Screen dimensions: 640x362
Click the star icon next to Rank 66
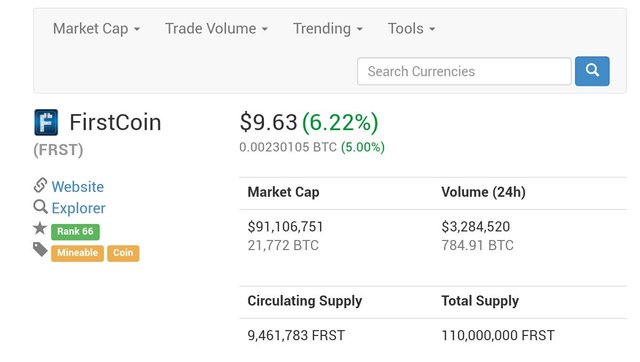click(x=40, y=228)
